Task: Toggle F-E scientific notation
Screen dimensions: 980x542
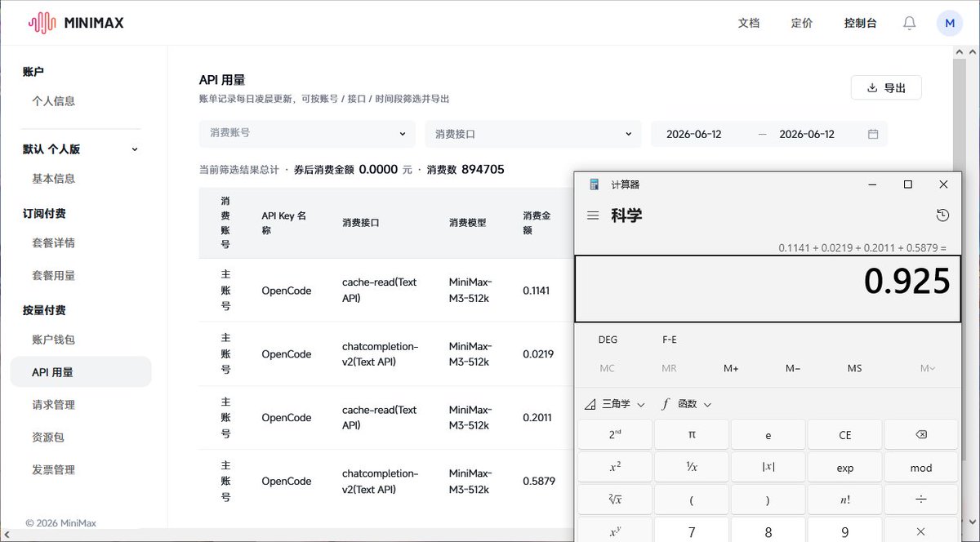Action: point(670,340)
